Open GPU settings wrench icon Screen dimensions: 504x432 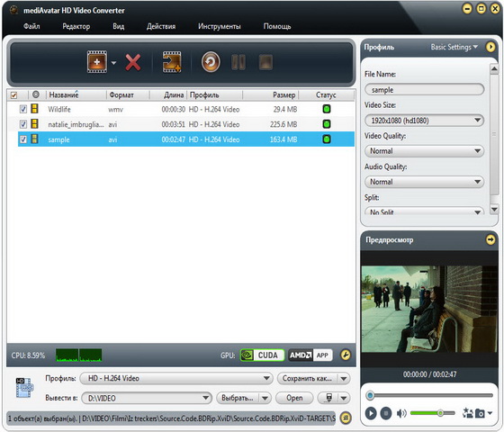coord(346,355)
